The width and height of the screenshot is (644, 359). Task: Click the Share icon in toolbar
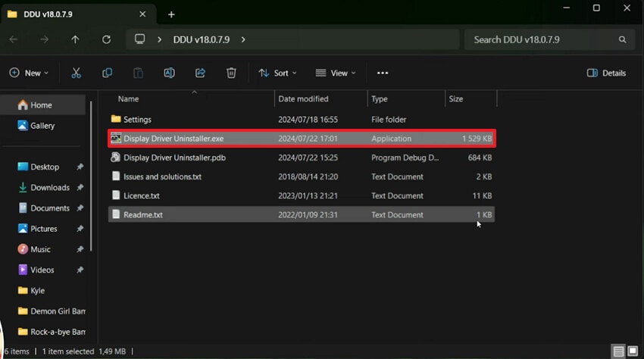200,73
